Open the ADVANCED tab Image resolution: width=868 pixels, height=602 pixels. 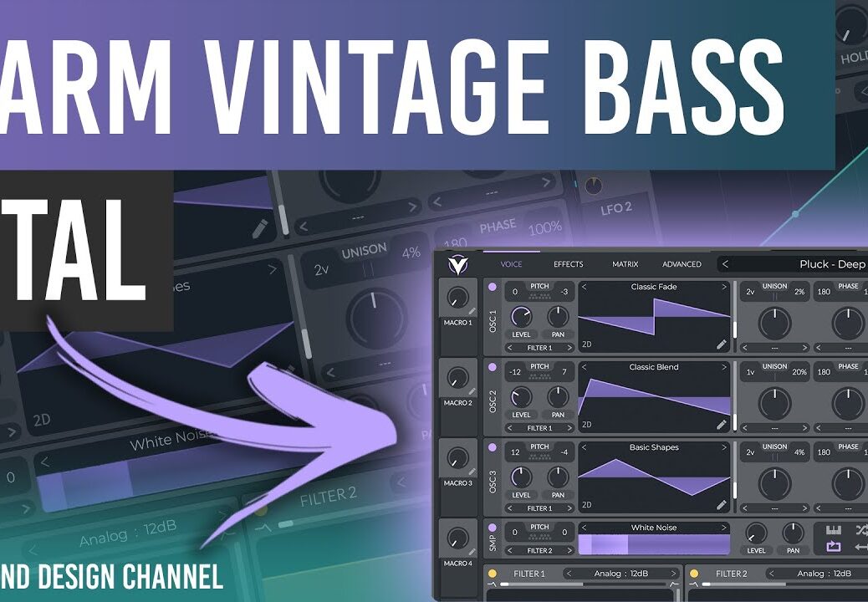682,264
